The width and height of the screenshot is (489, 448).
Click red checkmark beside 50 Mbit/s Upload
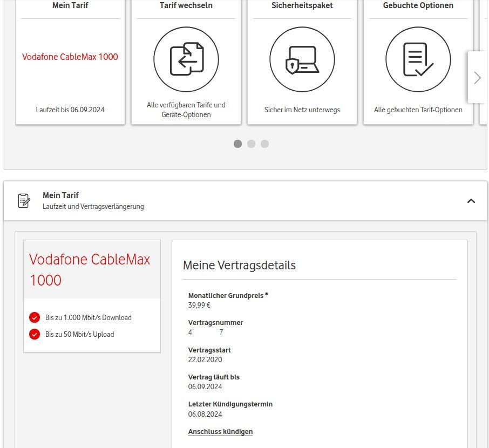click(35, 334)
